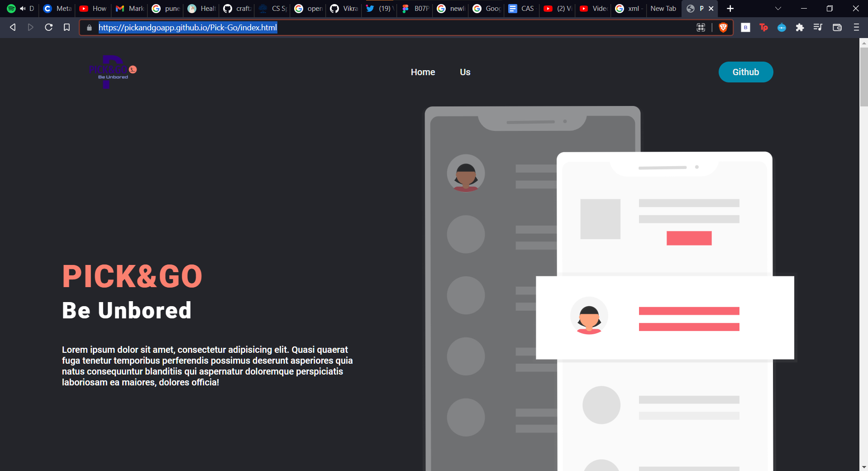Screen dimensions: 868x471
Task: Click the scrollbar down arrow
Action: [864, 467]
